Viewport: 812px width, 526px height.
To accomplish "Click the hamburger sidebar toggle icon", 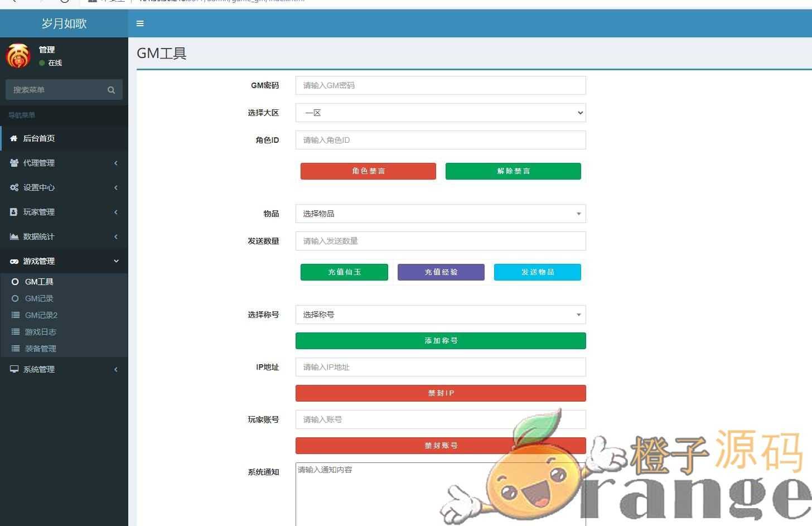I will pos(140,23).
